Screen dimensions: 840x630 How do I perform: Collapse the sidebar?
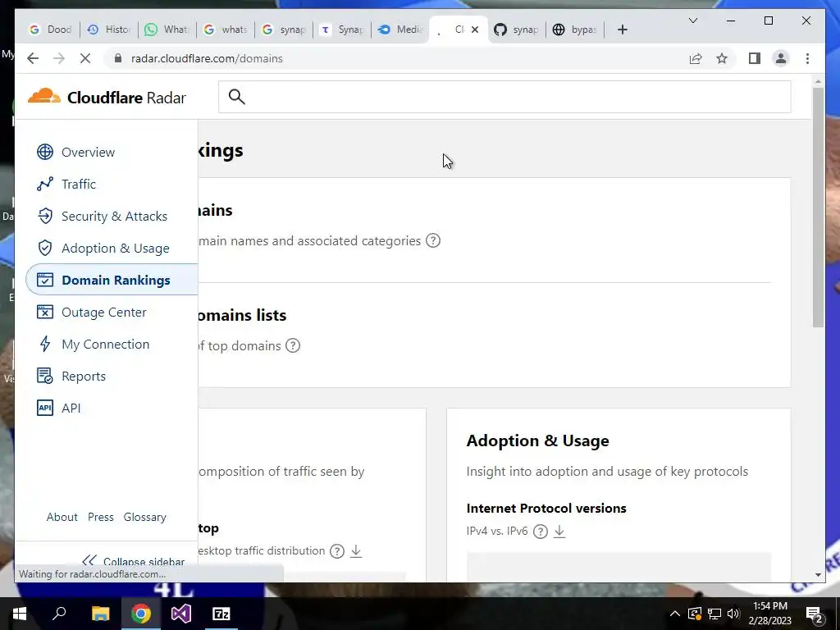click(133, 561)
